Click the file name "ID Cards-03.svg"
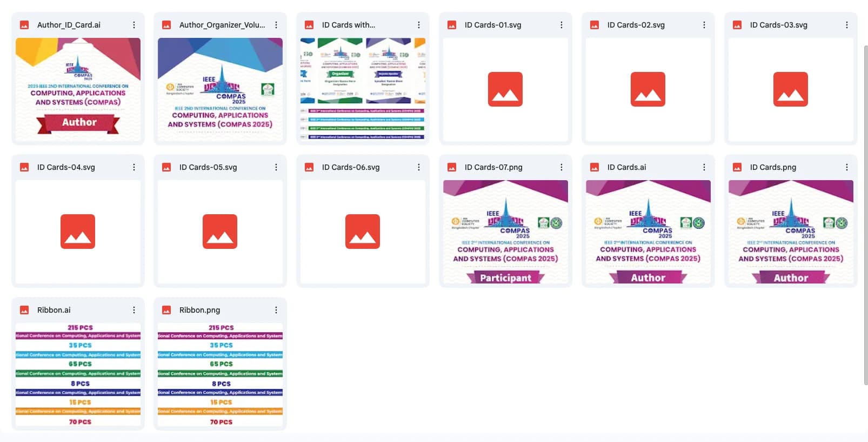 pyautogui.click(x=779, y=25)
